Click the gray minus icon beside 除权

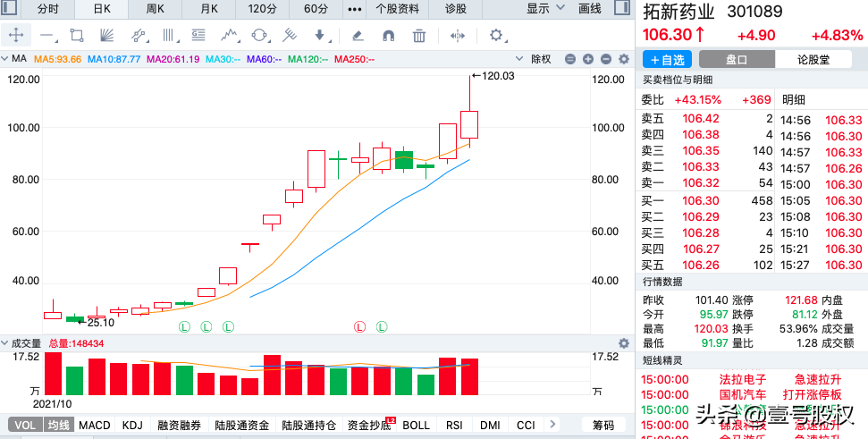click(570, 59)
